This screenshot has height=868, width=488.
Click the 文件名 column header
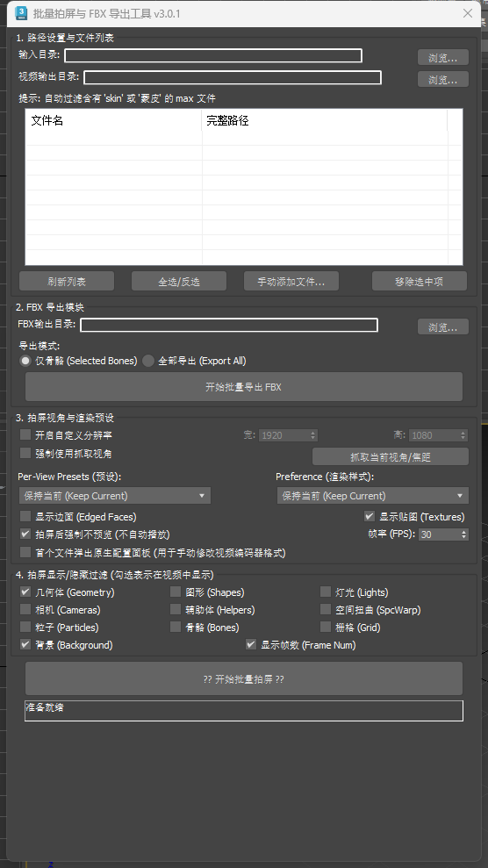pyautogui.click(x=113, y=120)
